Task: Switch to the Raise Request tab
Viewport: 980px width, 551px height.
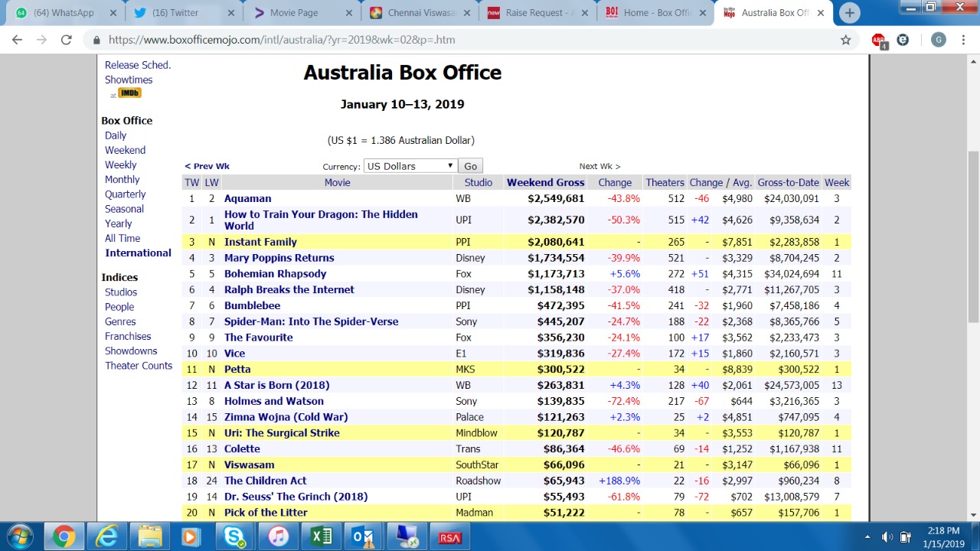Action: [x=535, y=13]
